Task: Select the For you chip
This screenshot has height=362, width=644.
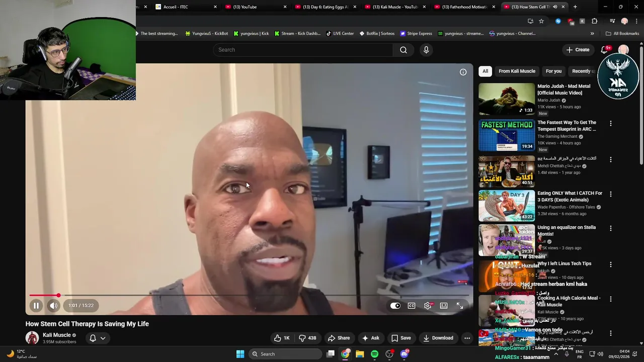Action: 553,71
